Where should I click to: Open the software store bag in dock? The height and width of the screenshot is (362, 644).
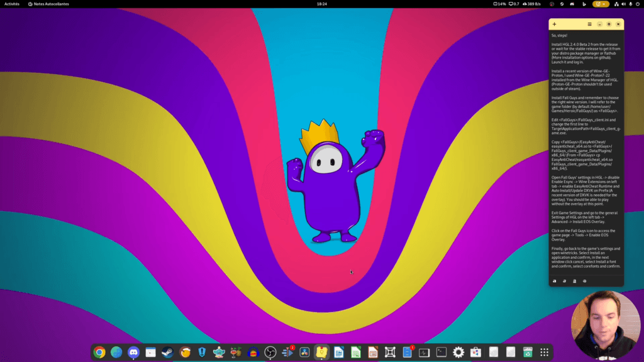[x=475, y=352]
